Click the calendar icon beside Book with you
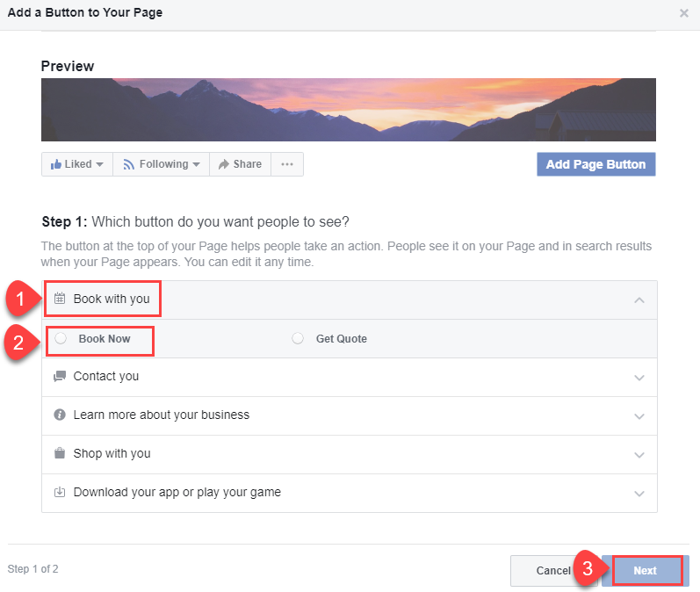 [x=60, y=299]
